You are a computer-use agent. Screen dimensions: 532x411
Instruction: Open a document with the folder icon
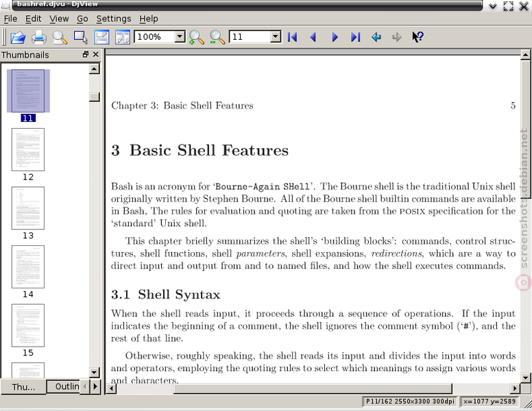(18, 37)
